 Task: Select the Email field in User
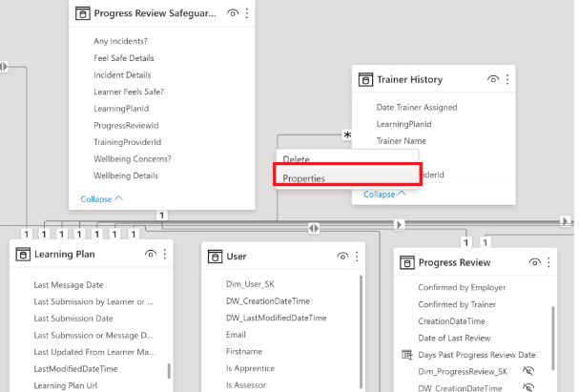[236, 335]
